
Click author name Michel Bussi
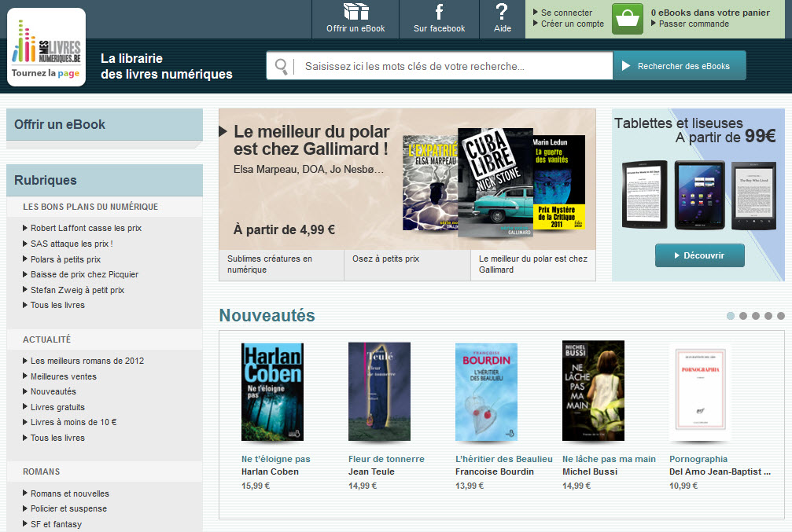click(590, 472)
